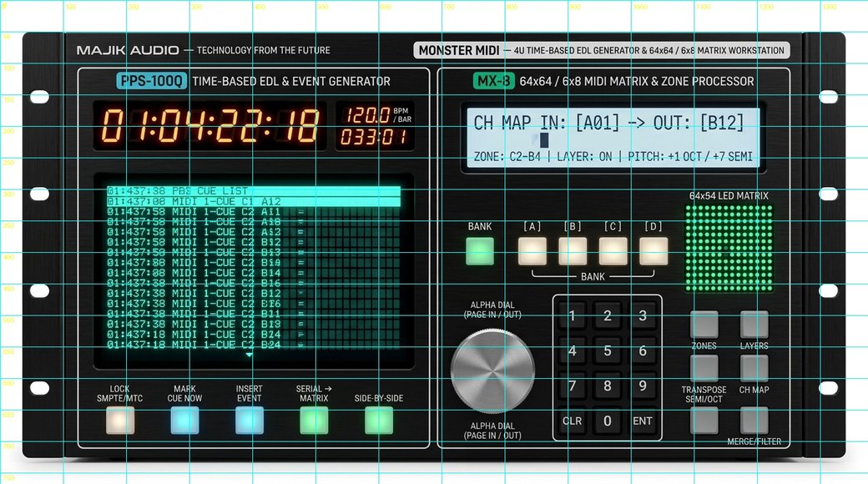
Task: Activate the SERIAL → MATRIX button
Action: click(x=314, y=421)
